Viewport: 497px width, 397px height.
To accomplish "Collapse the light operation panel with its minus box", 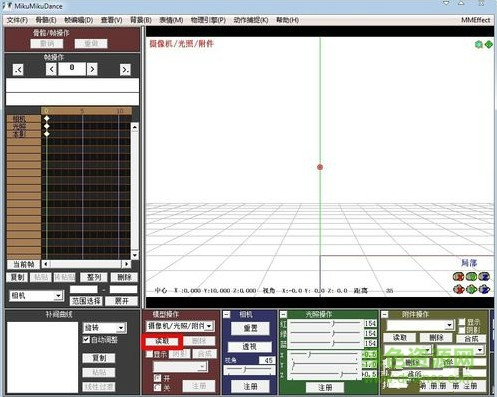I will (x=283, y=314).
